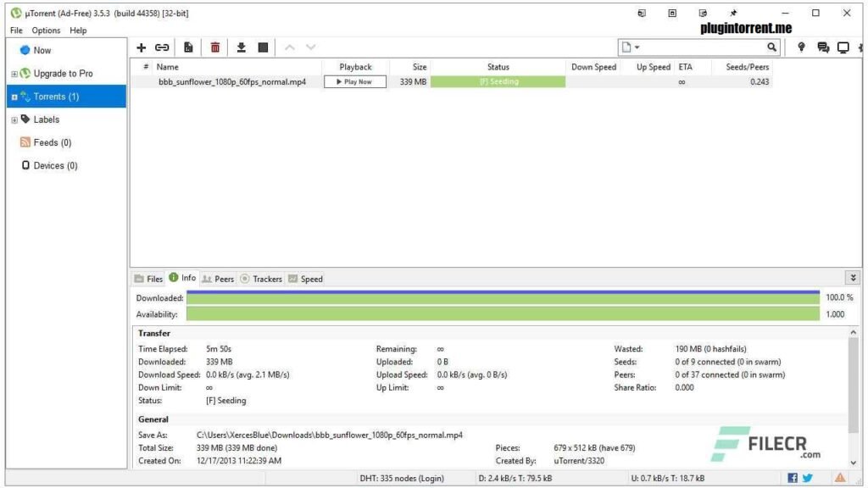Image resolution: width=868 pixels, height=488 pixels.
Task: Click Add Torrent from URL link icon
Action: coord(162,47)
